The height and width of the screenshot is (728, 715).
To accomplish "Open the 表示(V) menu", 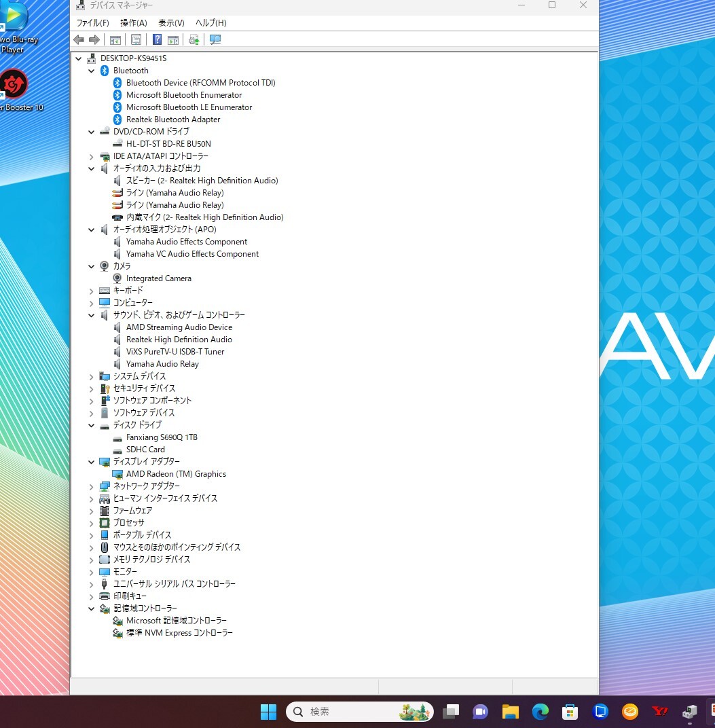I will [171, 23].
